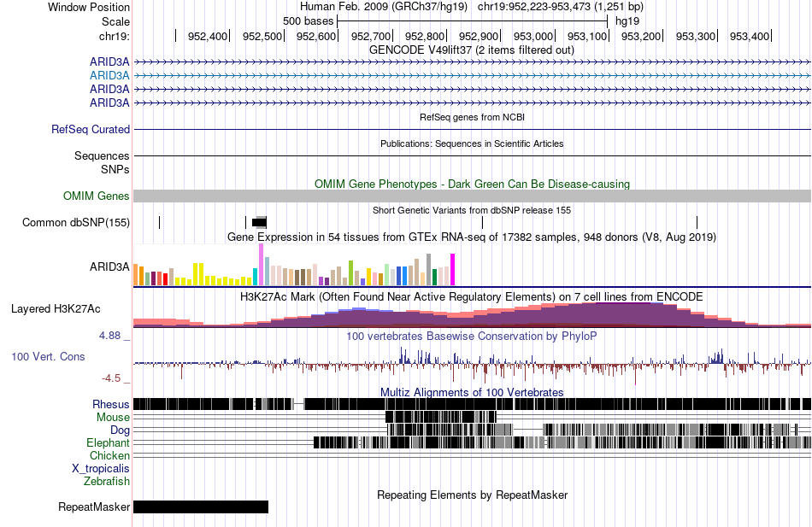Click the tallest violet GTEx expression bar
Image resolution: width=812 pixels, height=527 pixels.
261,265
